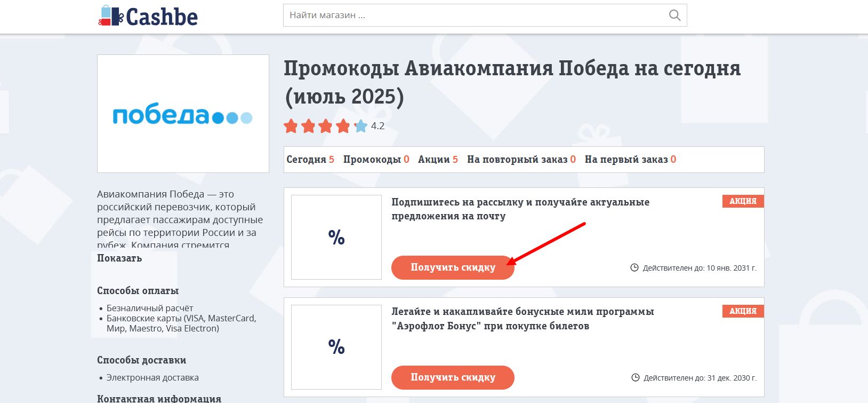The image size is (868, 403).
Task: Select the 'Промокоды 0' tab
Action: coord(376,160)
